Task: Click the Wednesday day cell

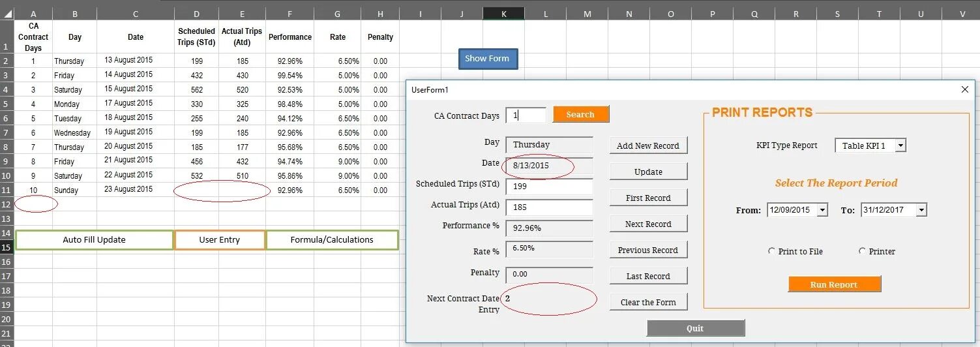Action: (x=75, y=132)
